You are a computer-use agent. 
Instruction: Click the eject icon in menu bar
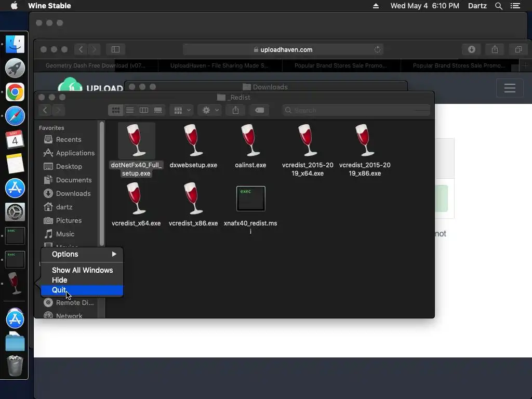[376, 6]
